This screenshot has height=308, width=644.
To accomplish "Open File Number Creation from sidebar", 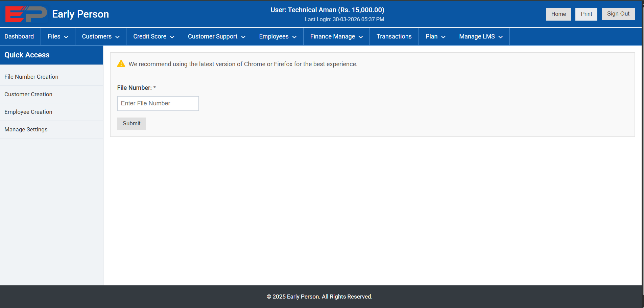I will click(x=31, y=77).
